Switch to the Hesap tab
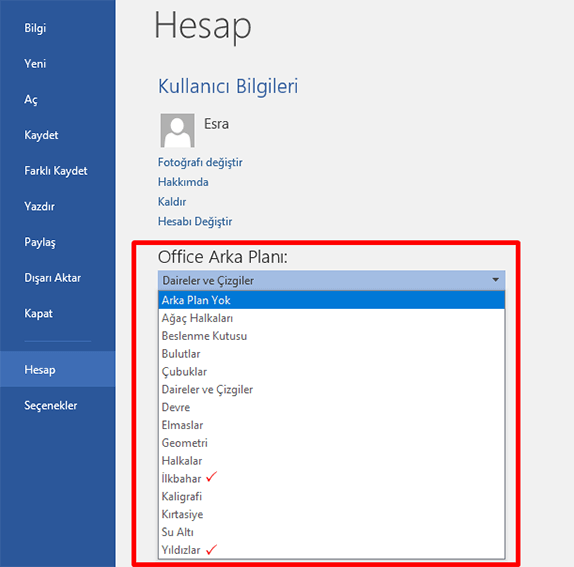The image size is (574, 567). (57, 369)
